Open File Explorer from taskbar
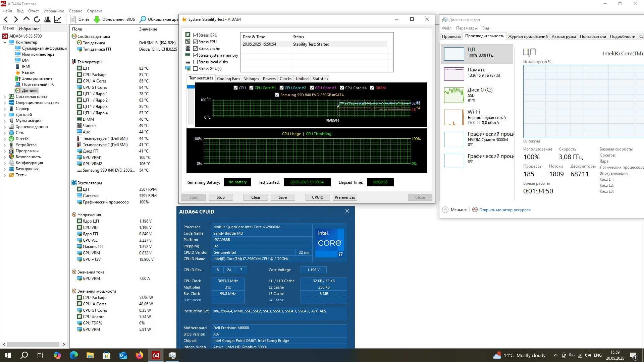The image size is (644, 362). (x=90, y=355)
